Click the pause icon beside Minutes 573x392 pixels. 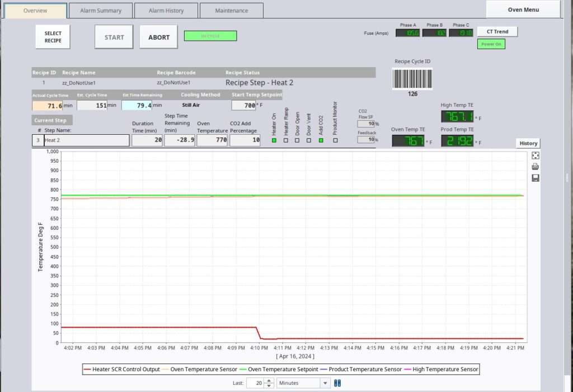click(x=337, y=383)
